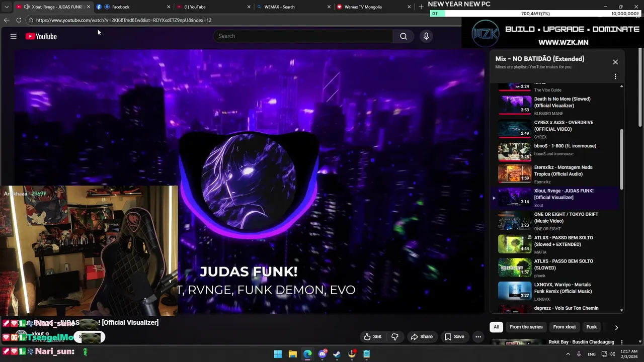The image size is (644, 362).
Task: Open volume control speaker icon in tray
Action: pos(612,354)
